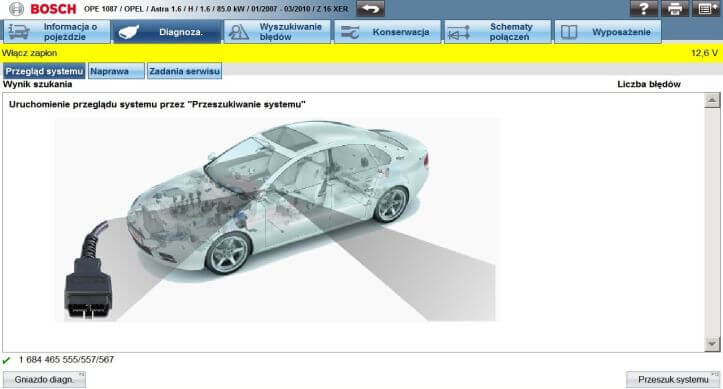Click the Włącz zapłon message

tap(30, 53)
